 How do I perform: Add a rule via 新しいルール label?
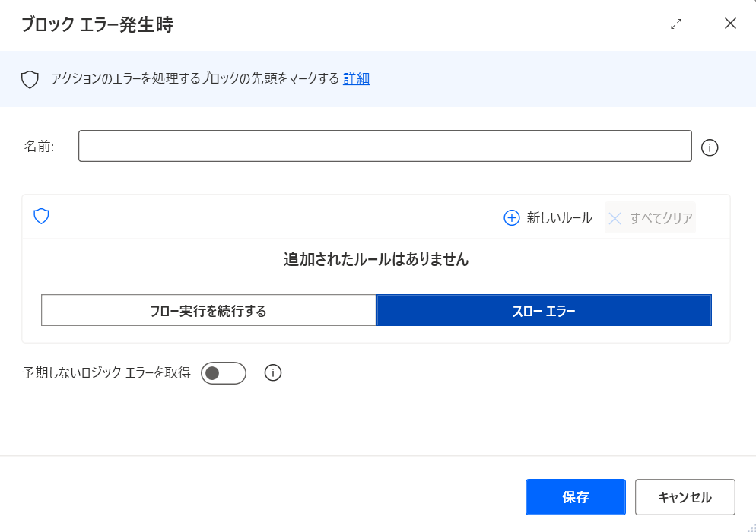559,218
